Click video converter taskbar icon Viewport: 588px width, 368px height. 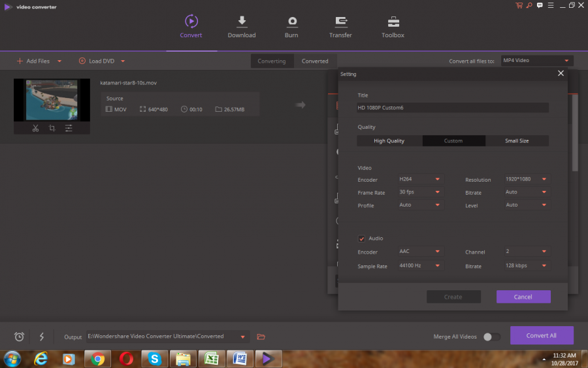(x=269, y=359)
